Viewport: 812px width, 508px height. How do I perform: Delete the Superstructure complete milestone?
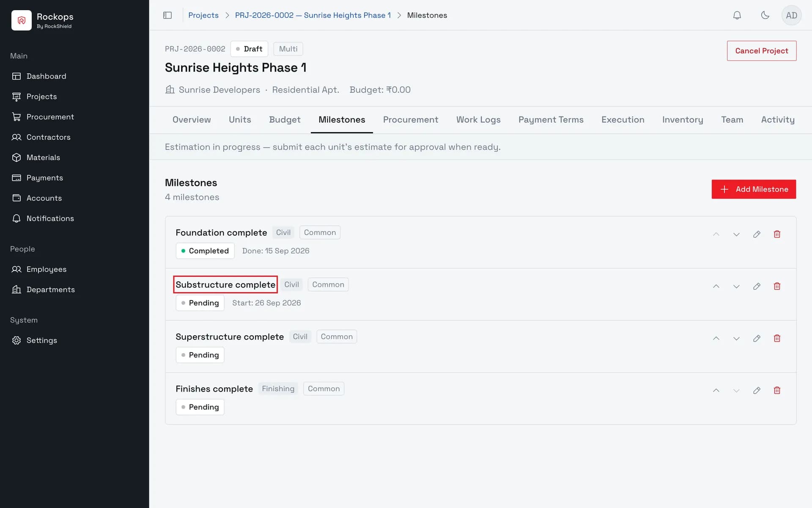(777, 338)
